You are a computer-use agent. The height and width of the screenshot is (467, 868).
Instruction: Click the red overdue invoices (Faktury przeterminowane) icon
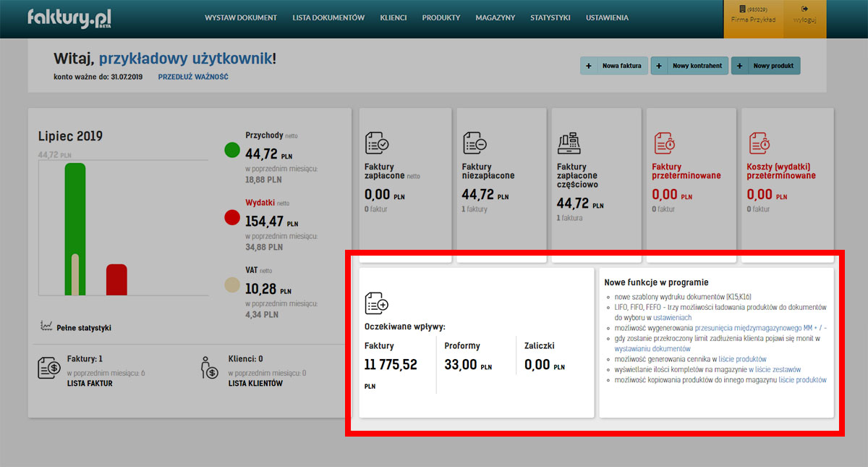click(664, 143)
